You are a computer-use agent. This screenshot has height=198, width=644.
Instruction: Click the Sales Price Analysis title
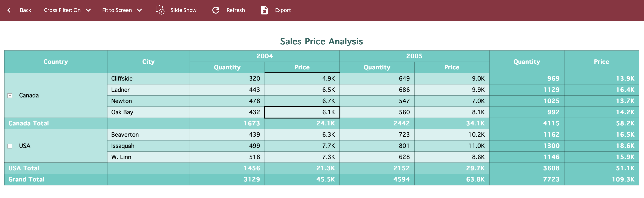[321, 42]
